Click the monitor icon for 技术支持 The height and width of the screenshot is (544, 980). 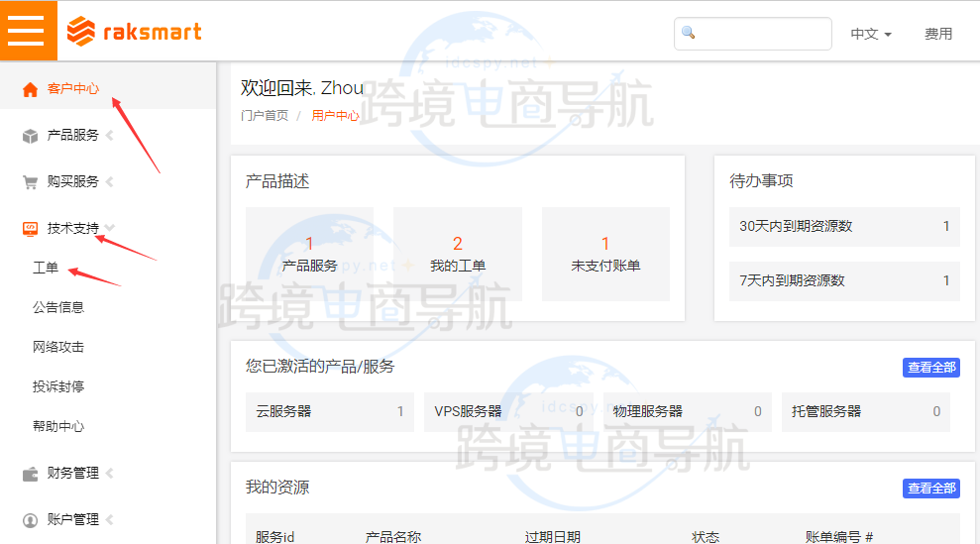30,229
